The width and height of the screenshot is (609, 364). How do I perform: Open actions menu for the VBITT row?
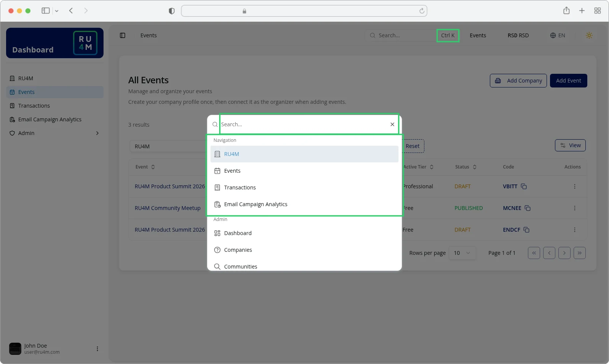click(x=575, y=186)
